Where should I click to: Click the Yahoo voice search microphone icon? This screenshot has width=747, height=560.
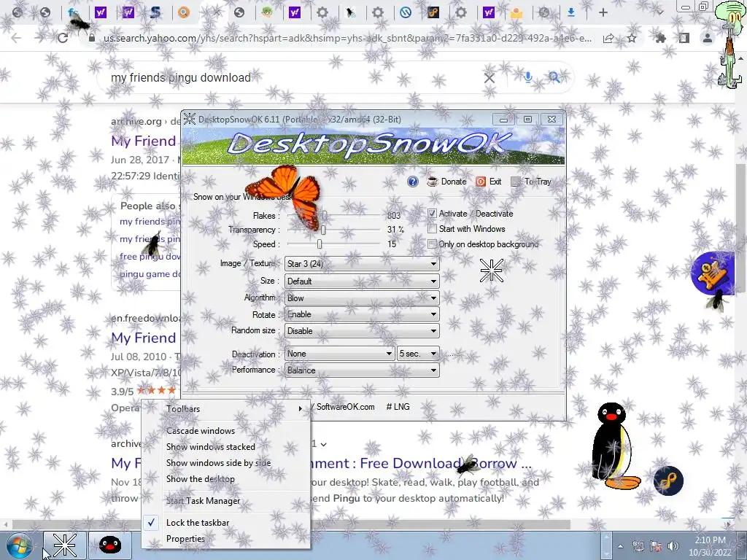tap(528, 77)
